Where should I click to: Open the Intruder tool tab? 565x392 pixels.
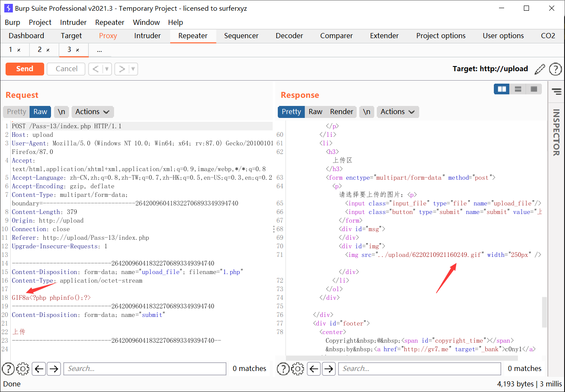click(147, 36)
